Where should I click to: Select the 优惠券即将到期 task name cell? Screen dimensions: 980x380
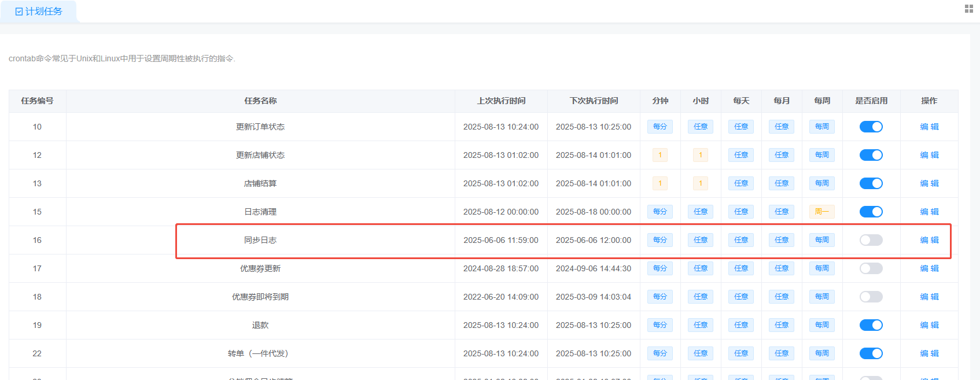pos(260,297)
